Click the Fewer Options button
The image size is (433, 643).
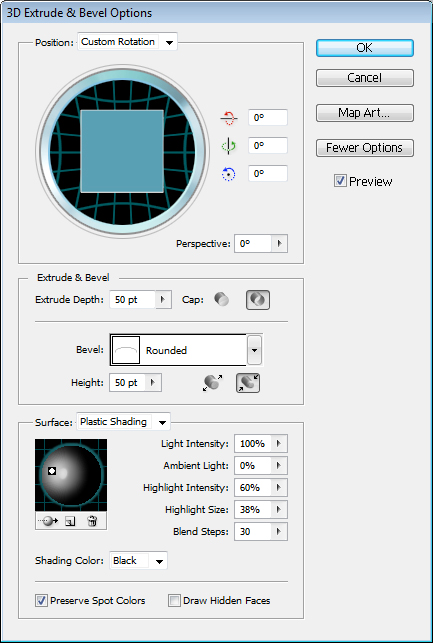pyautogui.click(x=365, y=148)
